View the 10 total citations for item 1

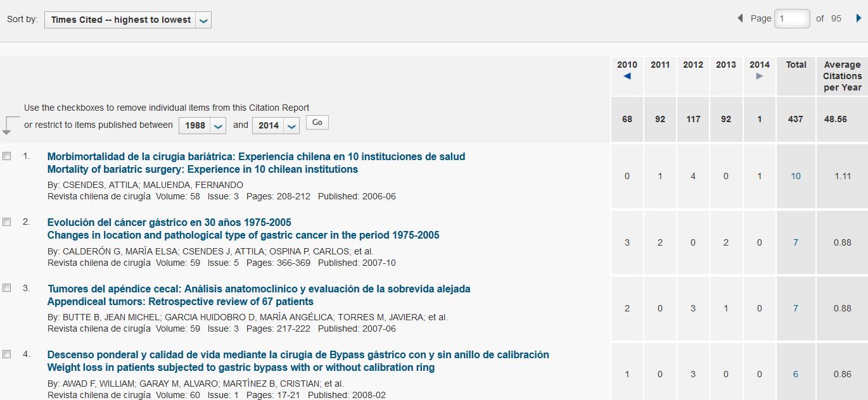point(796,176)
